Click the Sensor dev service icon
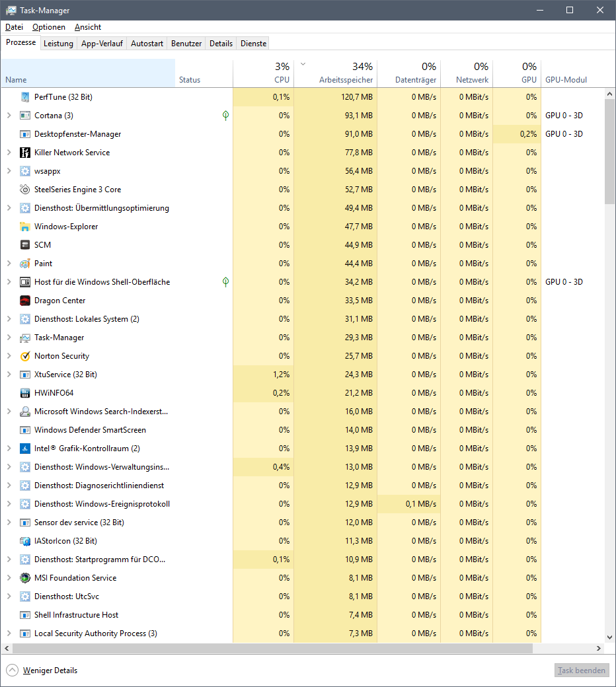 pos(25,523)
